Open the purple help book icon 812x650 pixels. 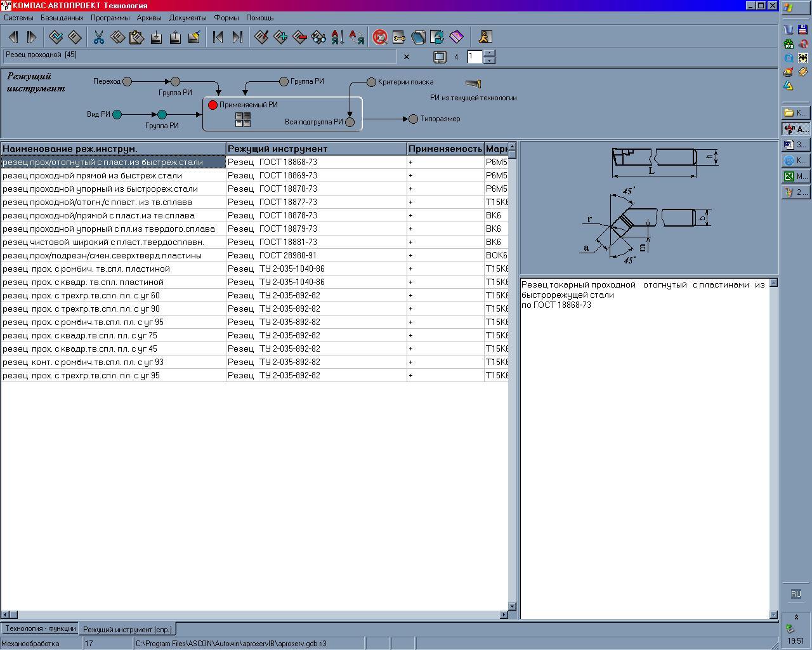pyautogui.click(x=456, y=37)
